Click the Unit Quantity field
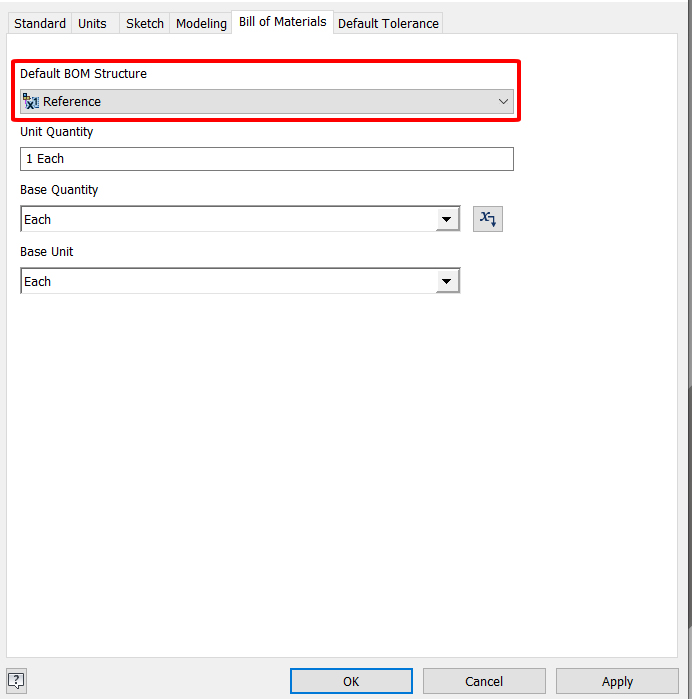This screenshot has height=699, width=692. click(267, 159)
